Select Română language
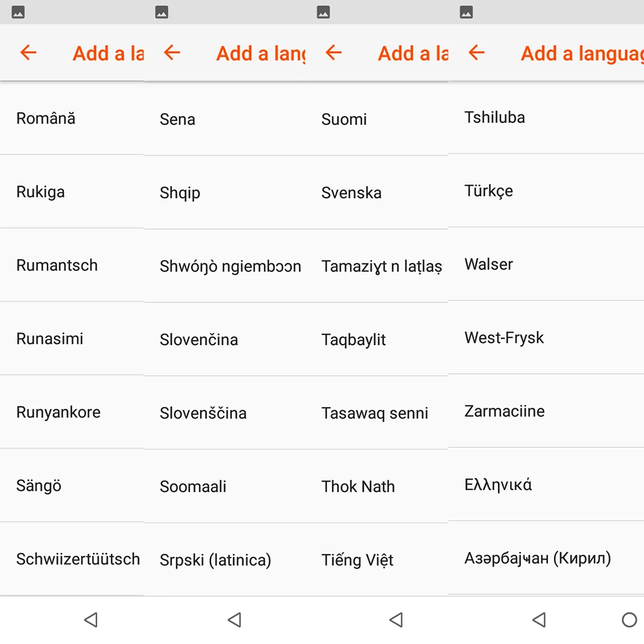The width and height of the screenshot is (644, 644). click(72, 118)
